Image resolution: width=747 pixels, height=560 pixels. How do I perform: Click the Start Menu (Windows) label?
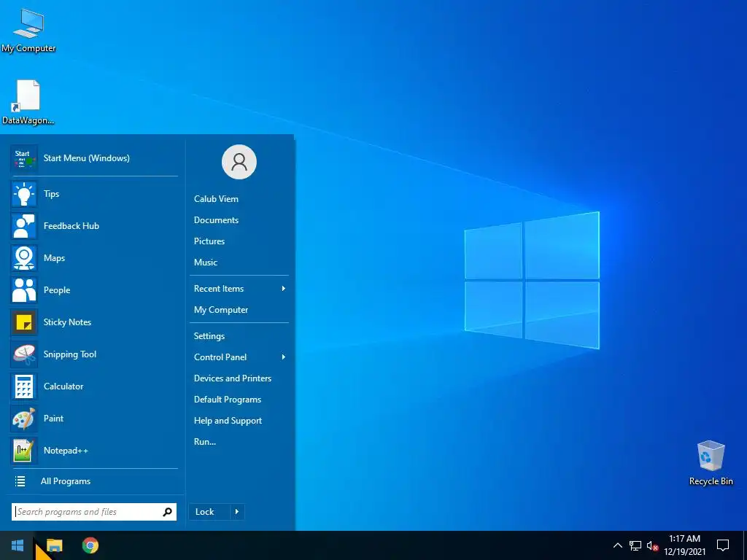(86, 158)
